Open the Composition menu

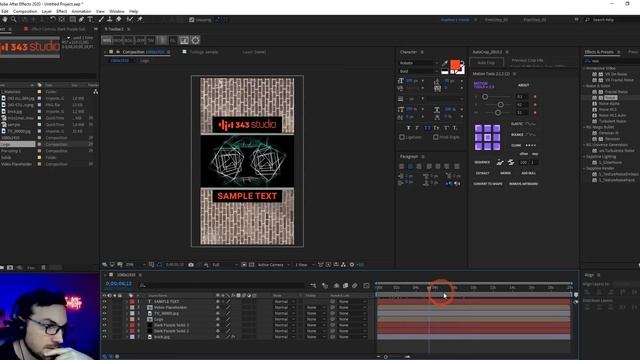25,11
